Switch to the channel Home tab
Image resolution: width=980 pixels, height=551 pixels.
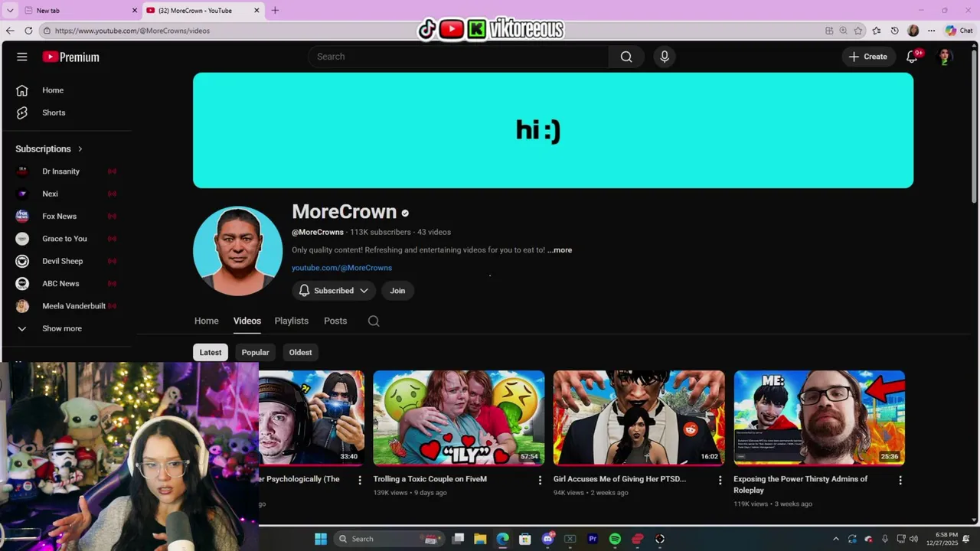click(207, 321)
